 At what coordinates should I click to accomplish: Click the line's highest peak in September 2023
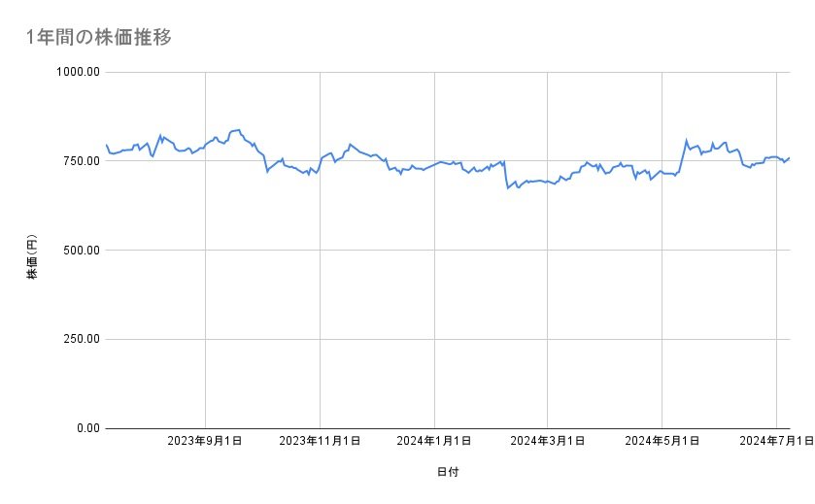(x=238, y=129)
